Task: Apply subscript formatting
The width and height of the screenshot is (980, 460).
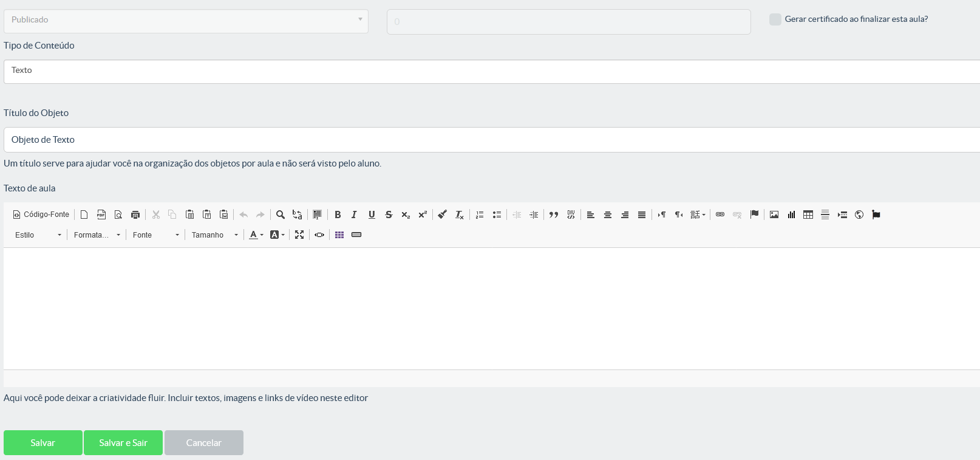Action: [x=406, y=215]
